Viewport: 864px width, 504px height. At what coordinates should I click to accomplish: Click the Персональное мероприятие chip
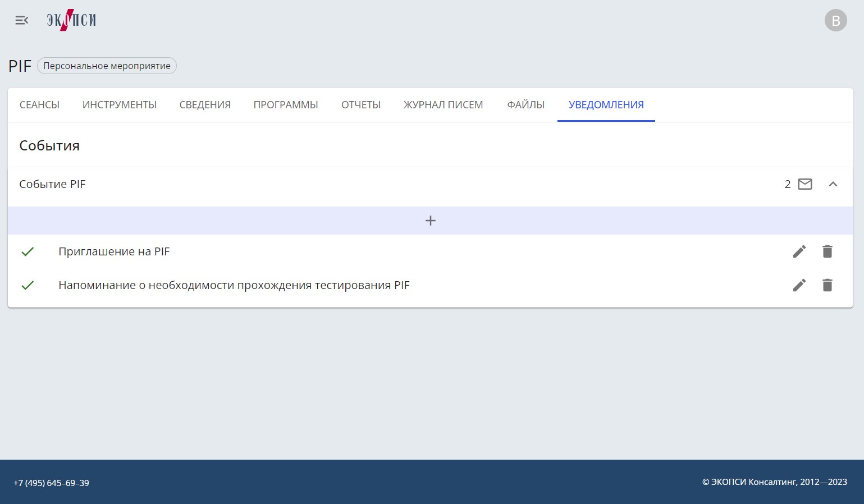(107, 66)
